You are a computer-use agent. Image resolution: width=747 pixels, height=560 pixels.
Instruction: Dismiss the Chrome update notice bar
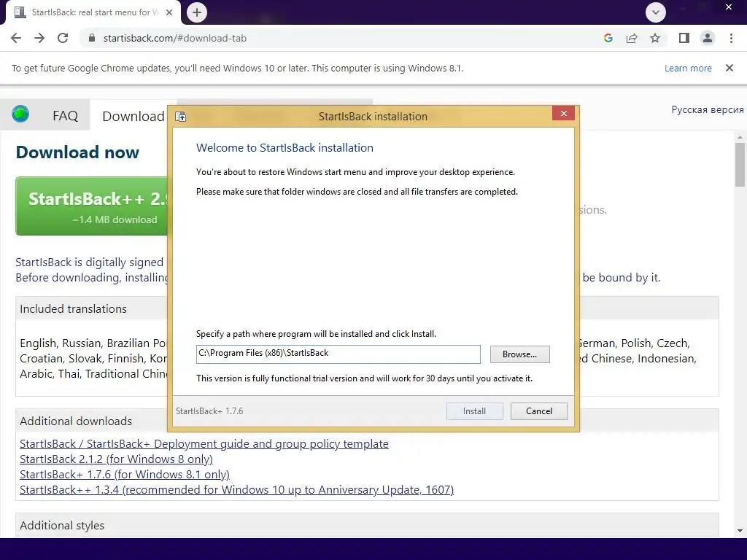(x=729, y=68)
